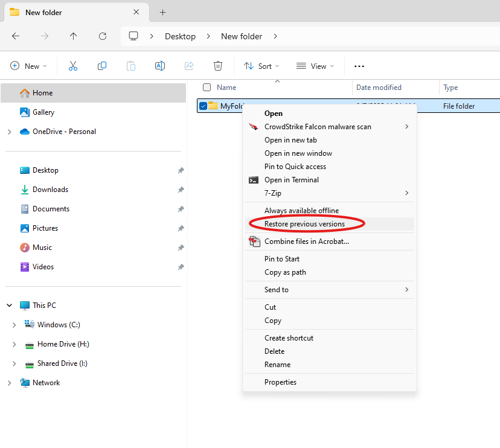Click the Combine files in Acrobat icon
Viewport: 500px width, 448px height.
coord(254,240)
